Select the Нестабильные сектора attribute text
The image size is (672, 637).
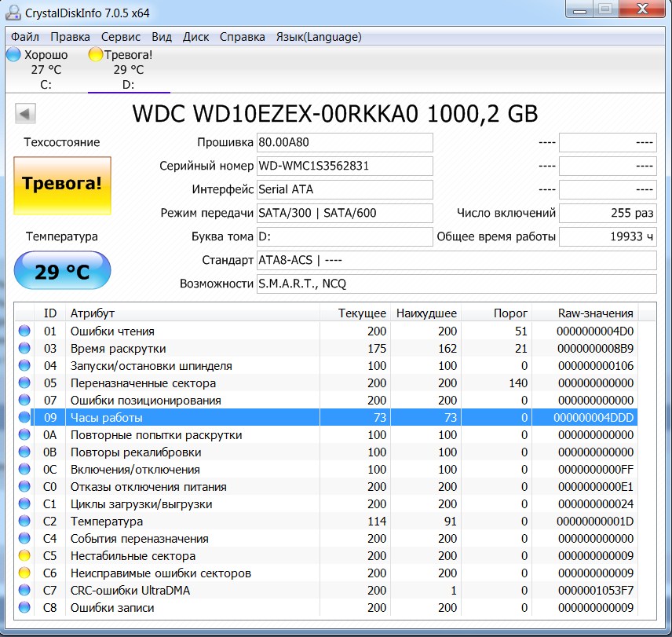(133, 556)
